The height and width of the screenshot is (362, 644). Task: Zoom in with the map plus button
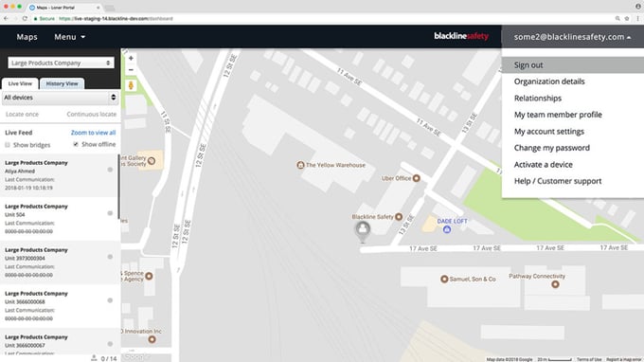point(131,59)
